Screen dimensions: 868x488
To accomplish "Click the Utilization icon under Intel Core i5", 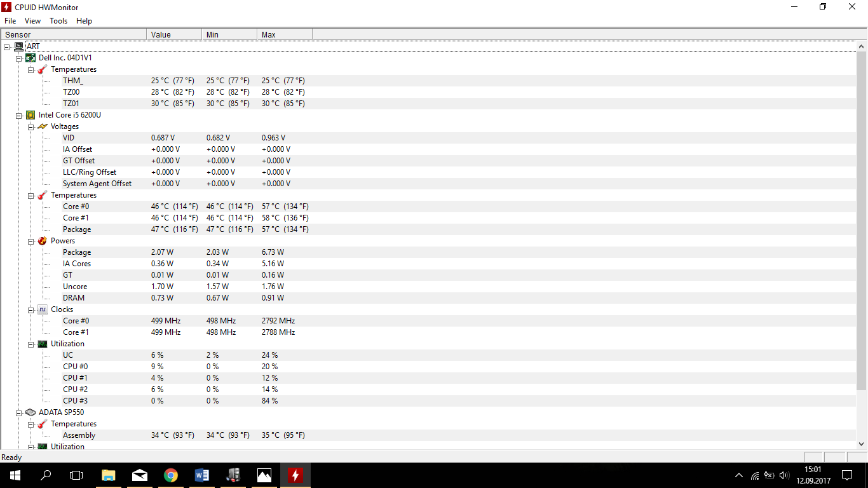I will coord(43,344).
